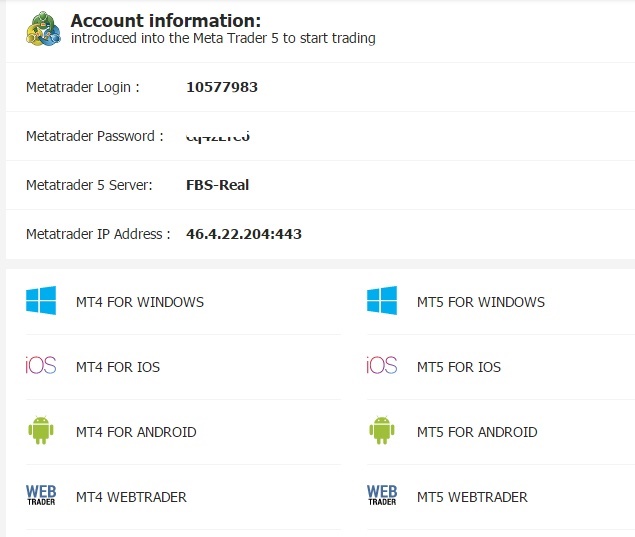Click the Android robot icon for MT4
Screen dimensions: 635x537
(x=41, y=430)
